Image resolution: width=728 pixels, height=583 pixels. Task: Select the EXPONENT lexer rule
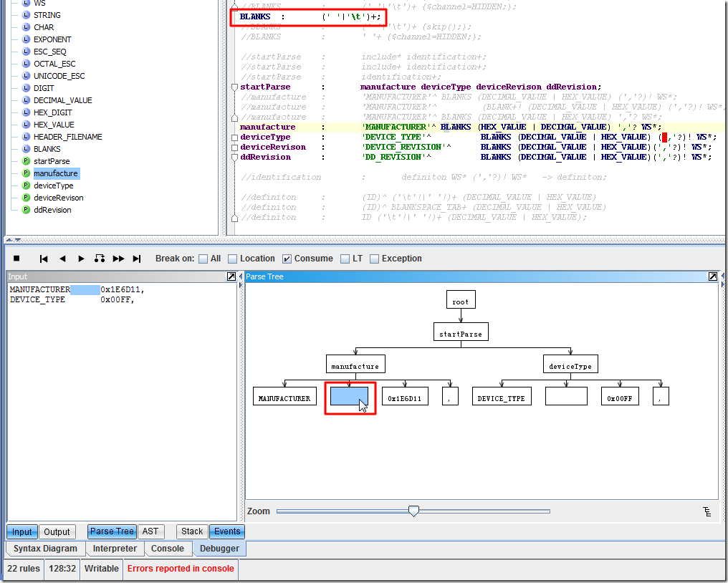[52, 39]
